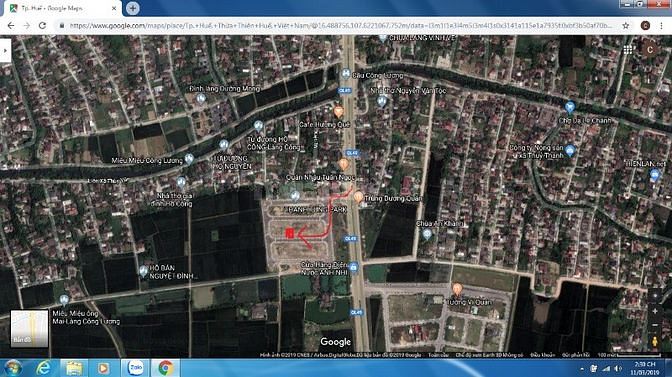Open Windows Explorer folder on taskbar
This screenshot has width=672, height=377.
click(x=74, y=368)
